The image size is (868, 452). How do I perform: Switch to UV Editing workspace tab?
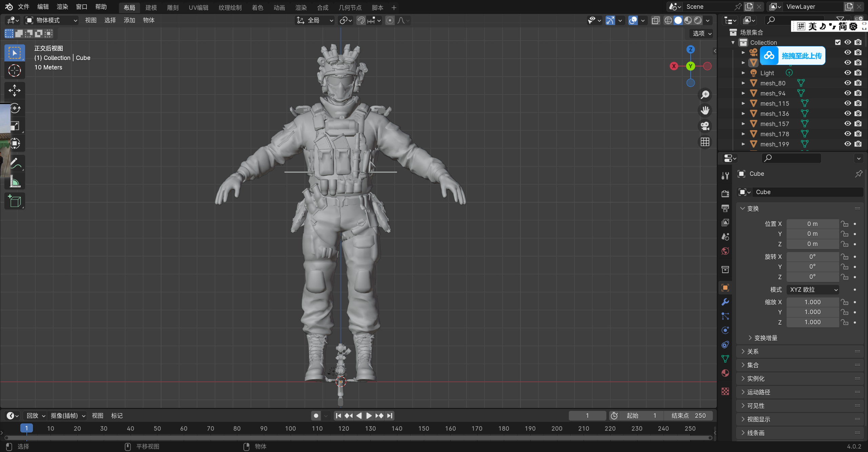(199, 7)
